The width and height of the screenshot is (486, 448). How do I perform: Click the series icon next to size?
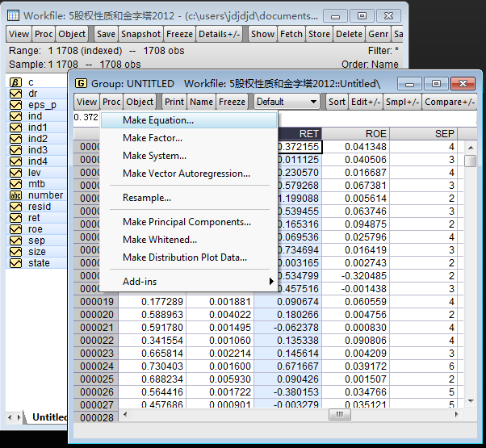(x=15, y=252)
